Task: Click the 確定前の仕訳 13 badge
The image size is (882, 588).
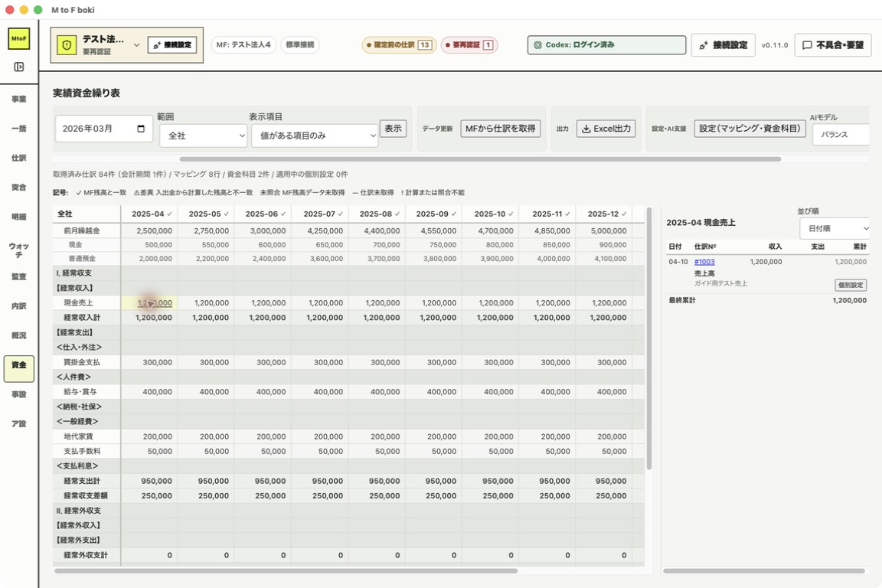Action: [x=398, y=45]
